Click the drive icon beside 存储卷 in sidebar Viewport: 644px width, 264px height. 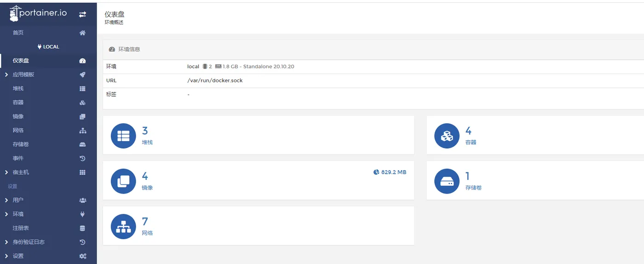tap(82, 144)
